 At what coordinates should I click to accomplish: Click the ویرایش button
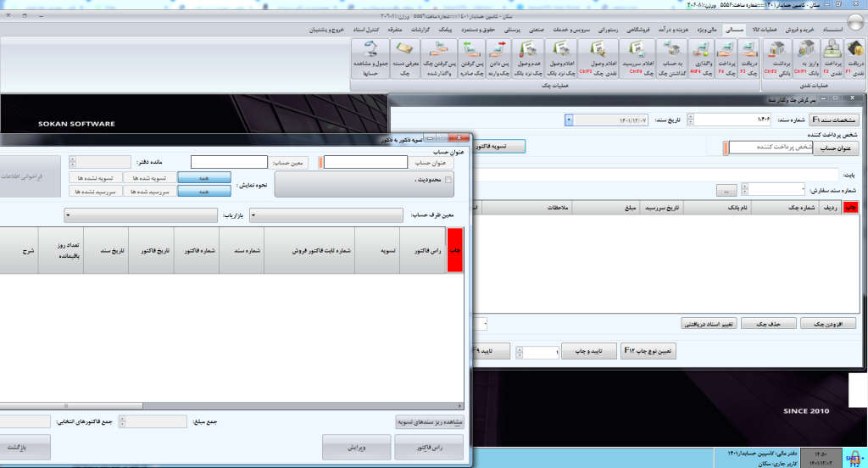pyautogui.click(x=357, y=448)
